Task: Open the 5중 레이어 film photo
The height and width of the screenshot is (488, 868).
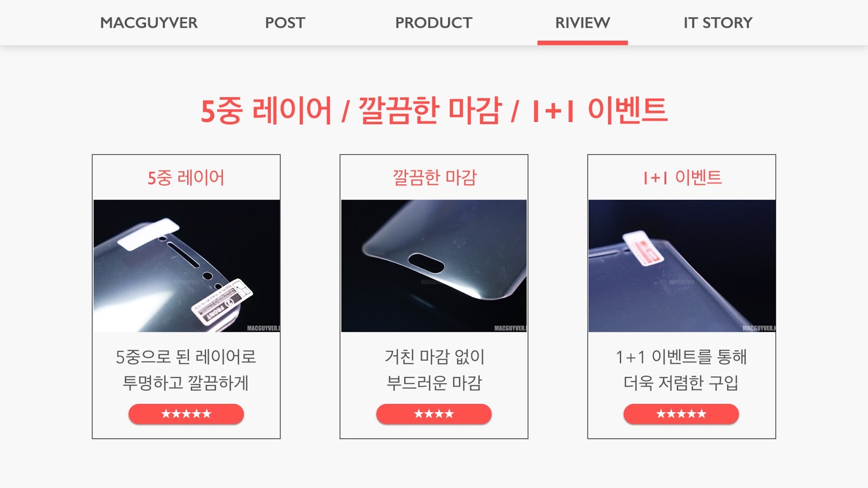Action: tap(187, 266)
